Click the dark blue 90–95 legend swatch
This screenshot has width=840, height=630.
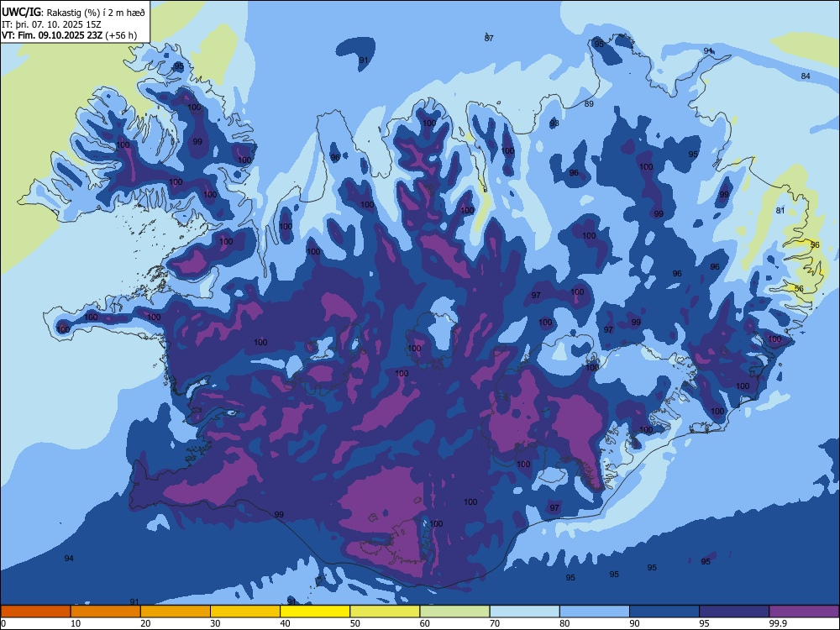(664, 612)
